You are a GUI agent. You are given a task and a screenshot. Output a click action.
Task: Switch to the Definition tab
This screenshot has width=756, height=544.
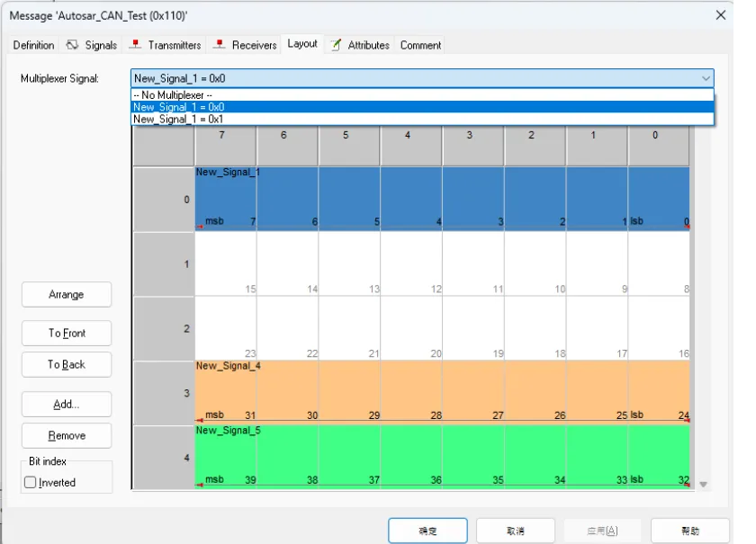tap(33, 45)
